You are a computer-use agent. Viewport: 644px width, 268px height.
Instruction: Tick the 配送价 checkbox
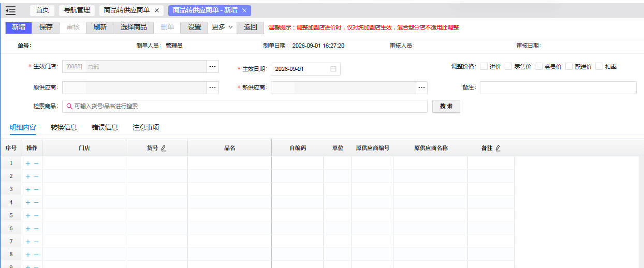point(569,67)
